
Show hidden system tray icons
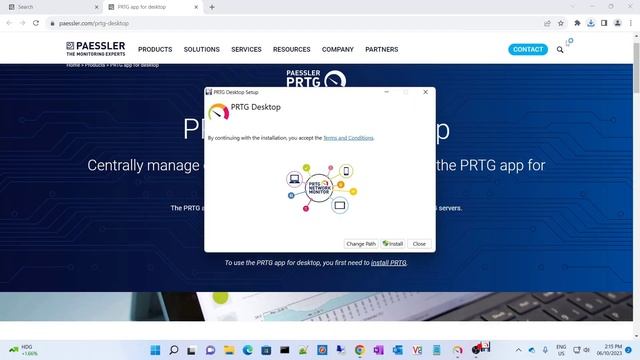pyautogui.click(x=518, y=350)
